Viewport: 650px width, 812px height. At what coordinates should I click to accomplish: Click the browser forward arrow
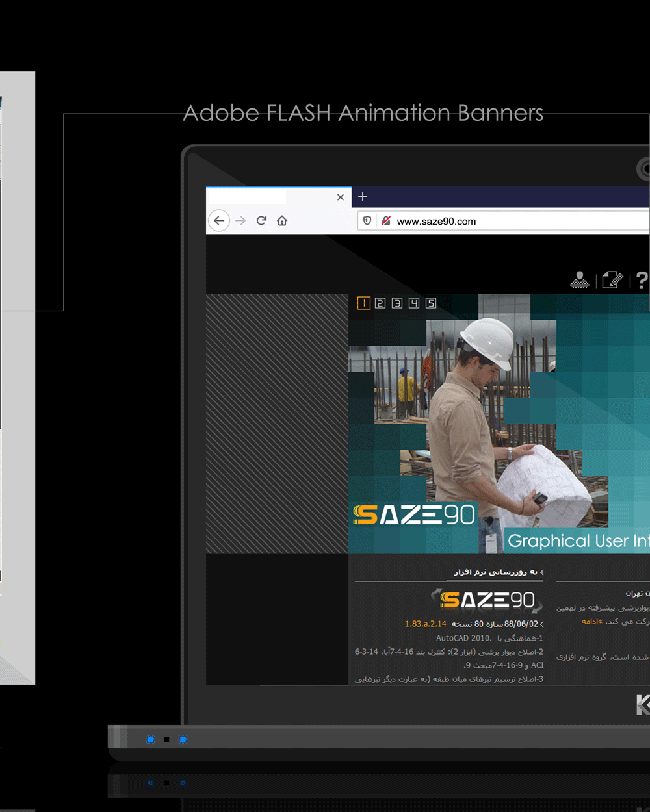pos(240,221)
